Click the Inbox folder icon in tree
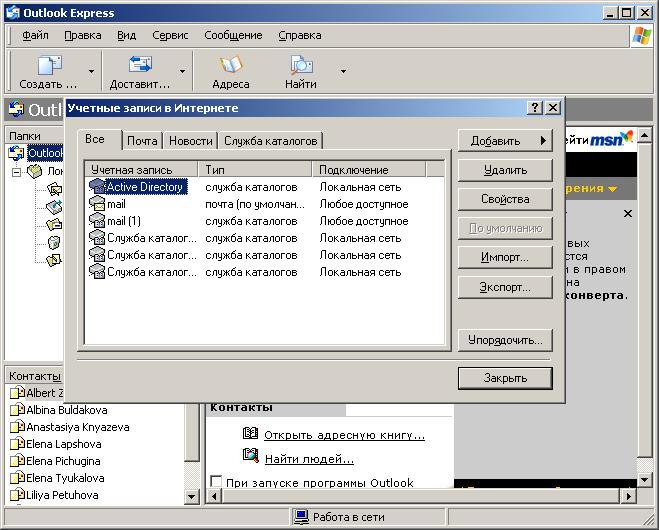 [x=55, y=189]
